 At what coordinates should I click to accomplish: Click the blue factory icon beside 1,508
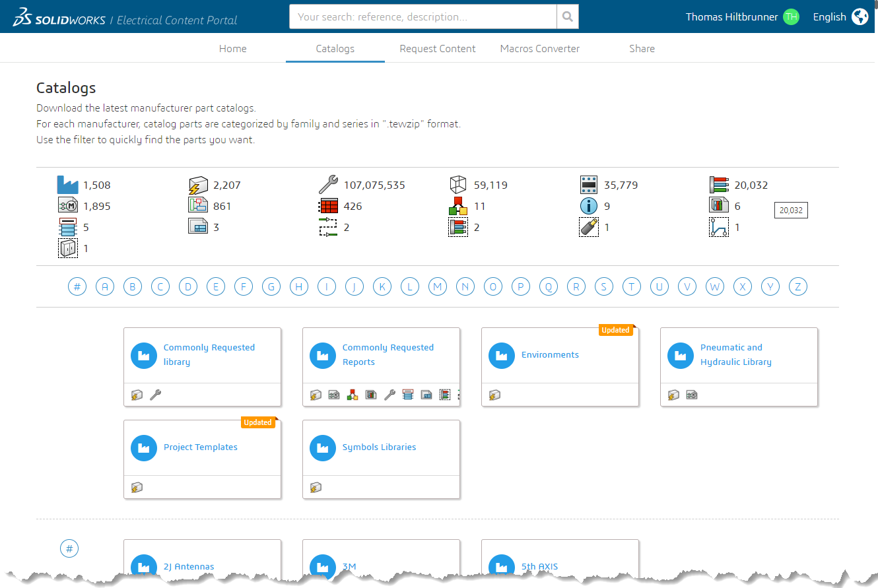pos(67,185)
